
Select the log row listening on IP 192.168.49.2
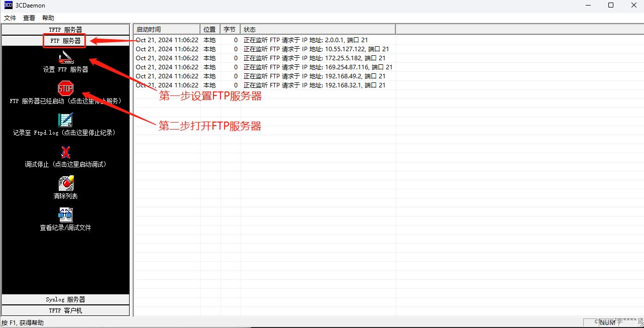[x=265, y=76]
